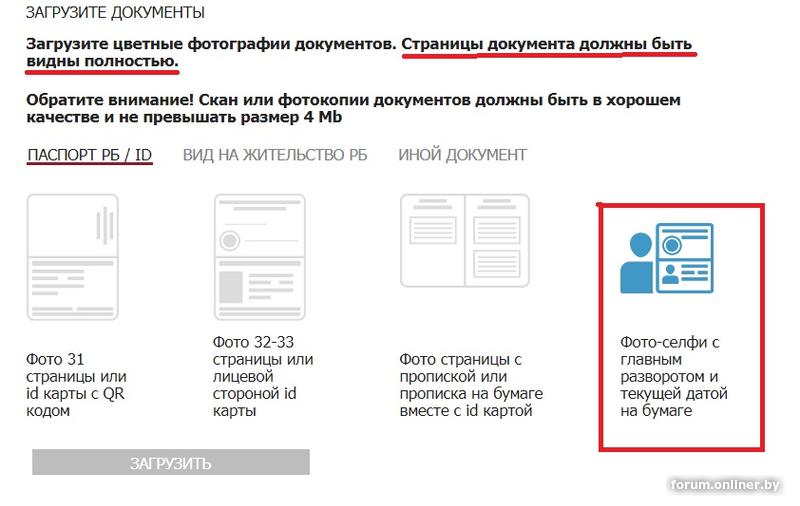Image resolution: width=800 pixels, height=506 pixels.
Task: Click the ЗАГРУЗИТЬ upload button
Action: 171,463
